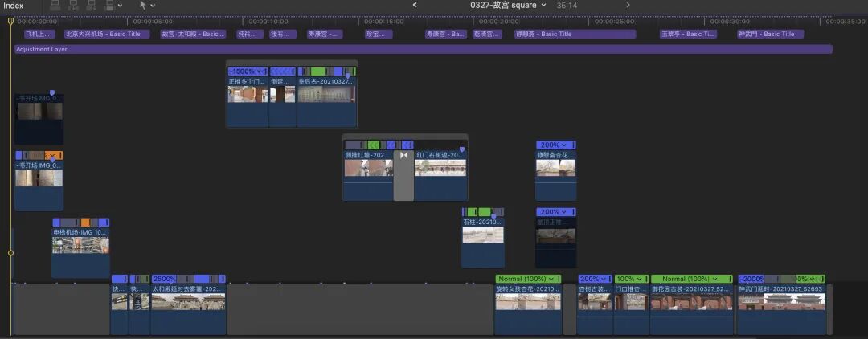Click the blue marker on the 皇后名 clip
Viewport: 868px width, 339px height.
coord(348,76)
